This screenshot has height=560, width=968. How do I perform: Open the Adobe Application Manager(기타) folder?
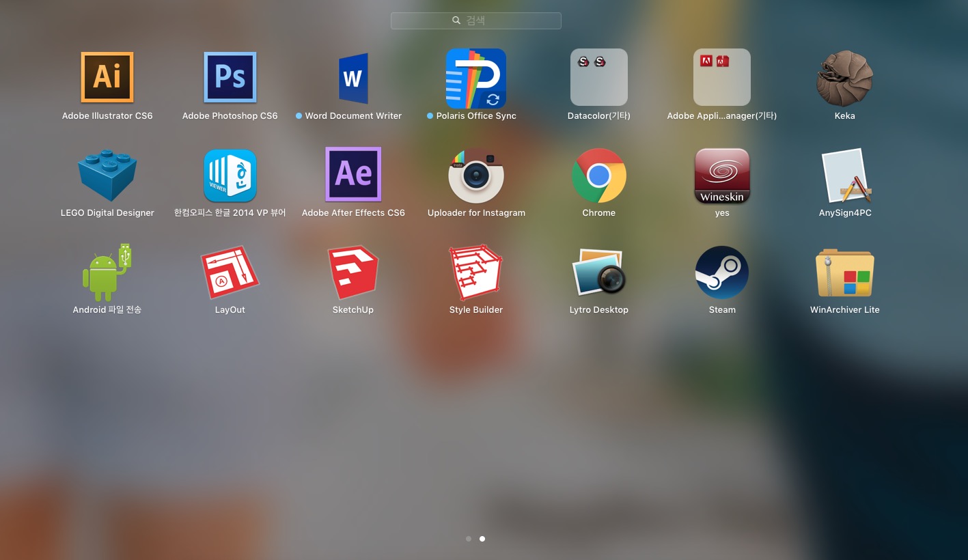coord(722,78)
